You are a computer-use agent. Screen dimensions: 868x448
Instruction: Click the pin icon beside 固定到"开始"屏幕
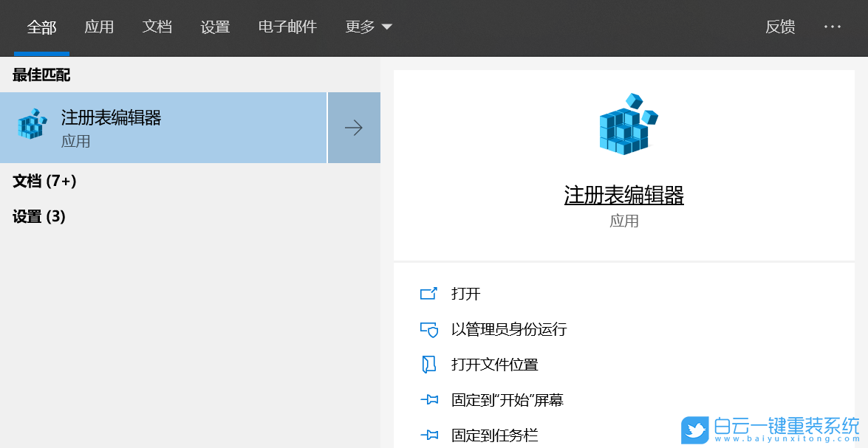pyautogui.click(x=429, y=399)
